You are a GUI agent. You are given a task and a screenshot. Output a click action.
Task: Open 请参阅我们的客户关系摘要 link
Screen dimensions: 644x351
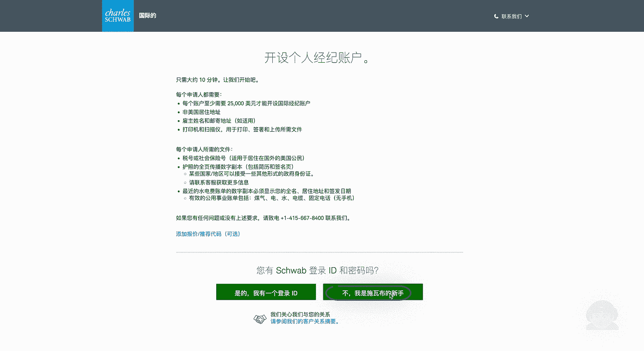305,322
